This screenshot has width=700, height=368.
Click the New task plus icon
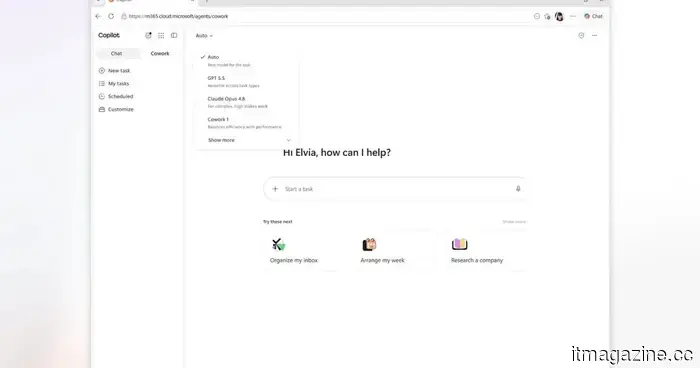102,71
